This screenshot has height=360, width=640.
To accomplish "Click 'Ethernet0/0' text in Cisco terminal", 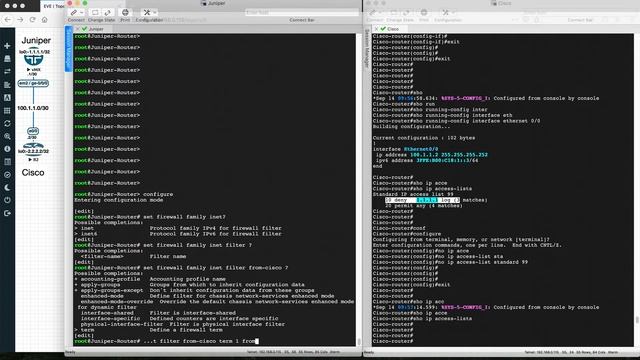I will [421, 149].
